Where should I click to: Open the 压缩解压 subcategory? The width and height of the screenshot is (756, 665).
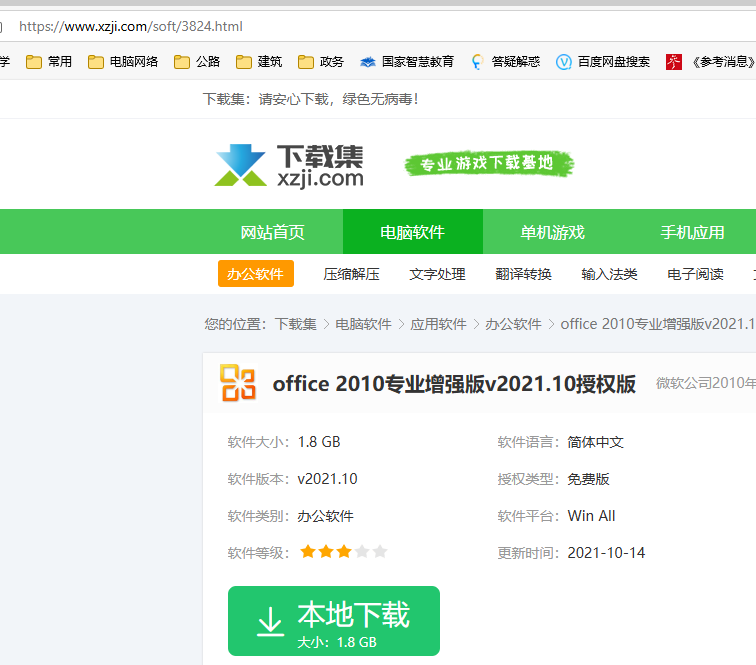pyautogui.click(x=351, y=274)
